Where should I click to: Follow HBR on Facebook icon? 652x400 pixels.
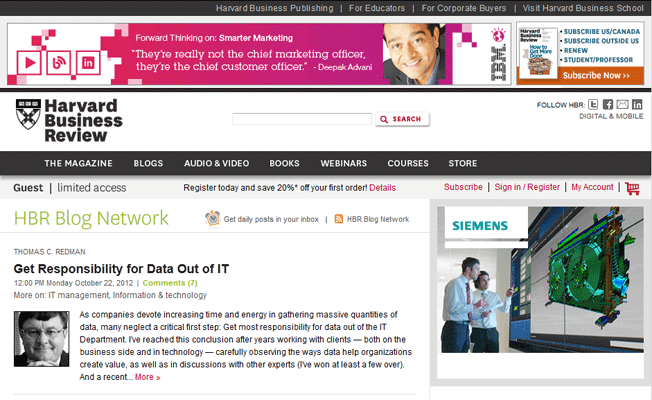click(x=608, y=104)
